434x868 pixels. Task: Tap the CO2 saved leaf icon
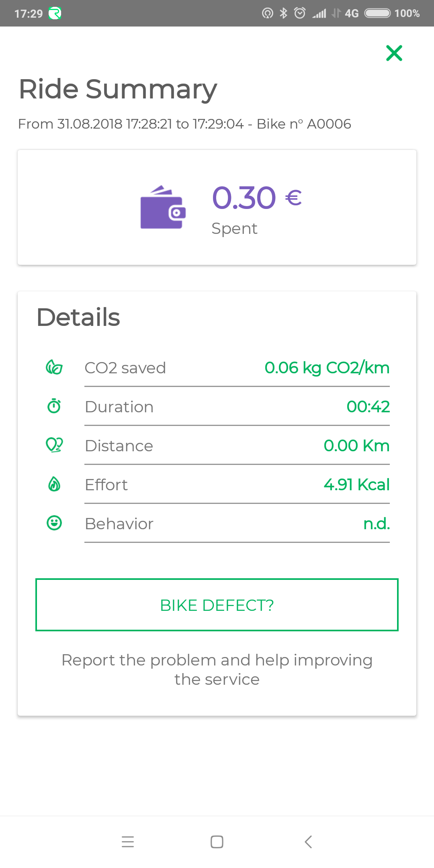pyautogui.click(x=54, y=367)
